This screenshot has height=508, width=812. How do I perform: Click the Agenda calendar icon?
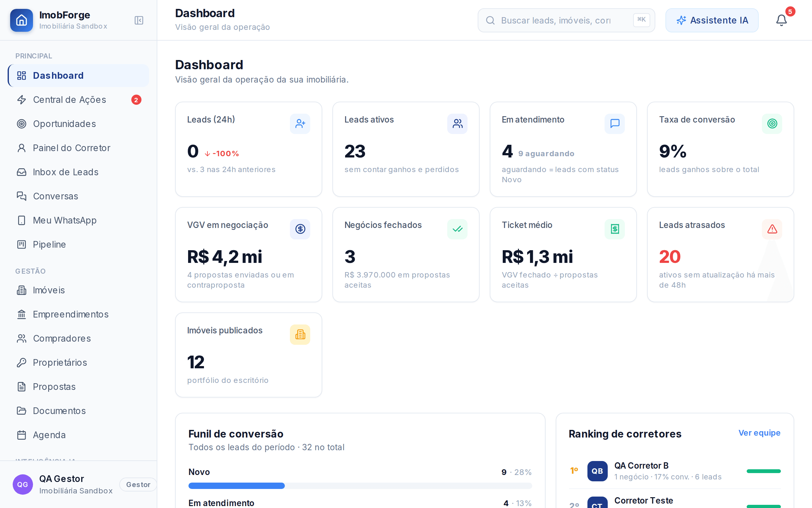(22, 435)
